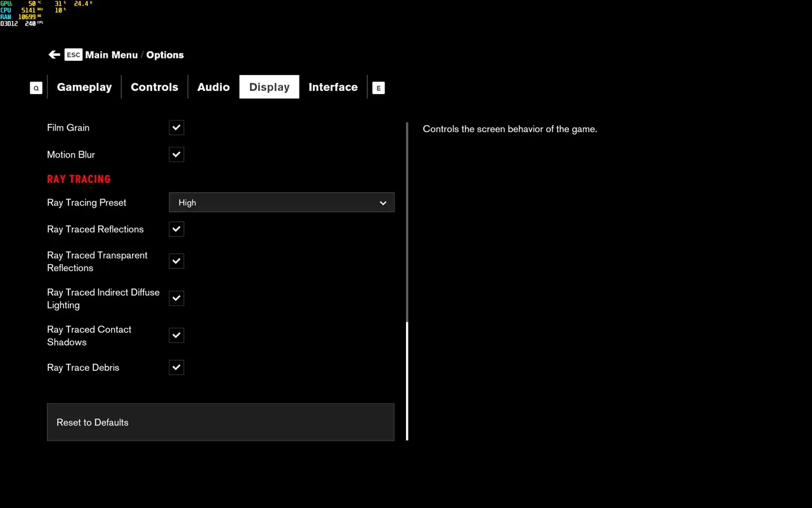The width and height of the screenshot is (812, 508).
Task: Click the E next-tab key icon
Action: 378,88
